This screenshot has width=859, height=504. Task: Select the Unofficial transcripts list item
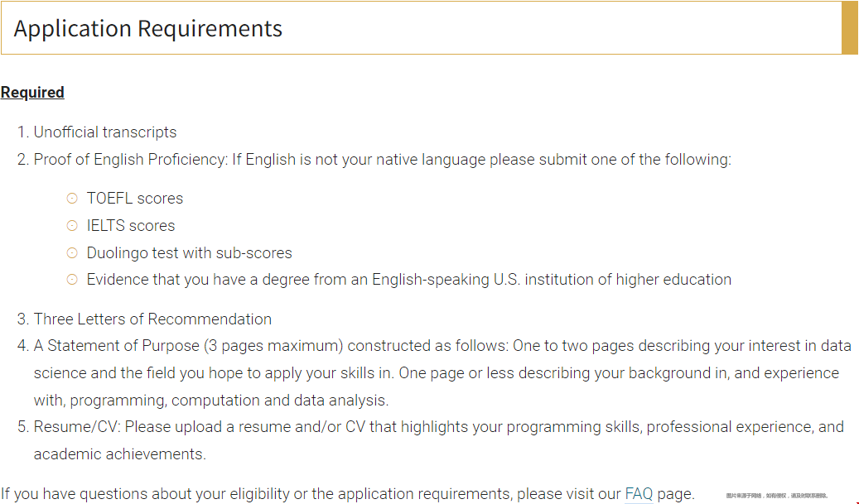point(97,132)
